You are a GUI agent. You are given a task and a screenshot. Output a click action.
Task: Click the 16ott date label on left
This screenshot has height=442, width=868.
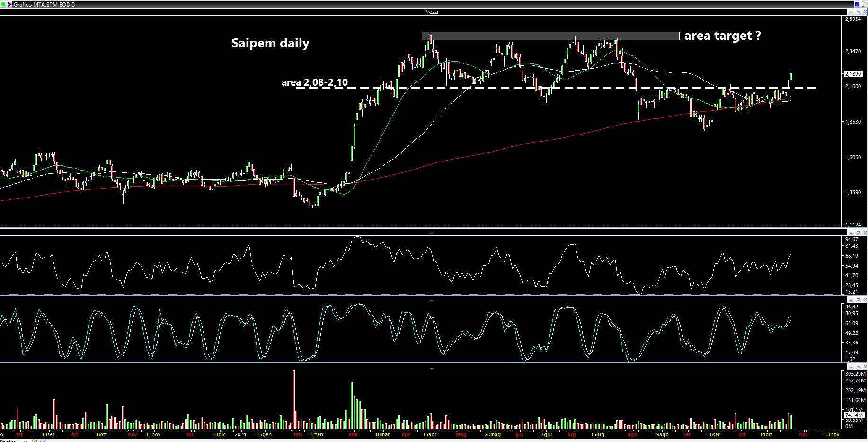[101, 434]
